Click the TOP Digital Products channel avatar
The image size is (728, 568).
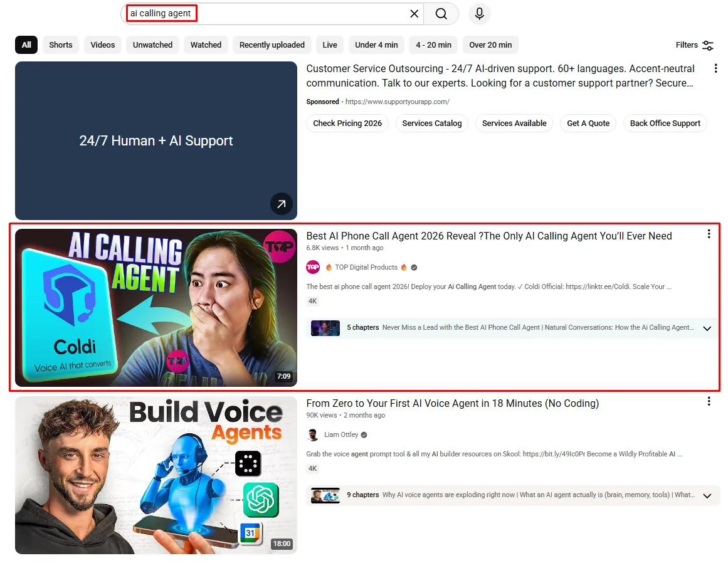tap(313, 267)
